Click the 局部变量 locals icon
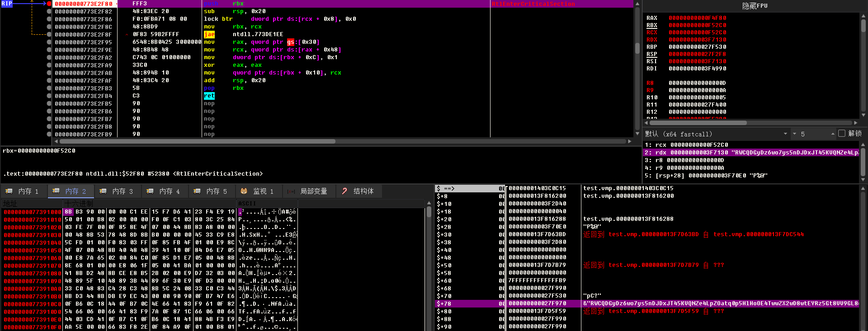 pyautogui.click(x=291, y=191)
